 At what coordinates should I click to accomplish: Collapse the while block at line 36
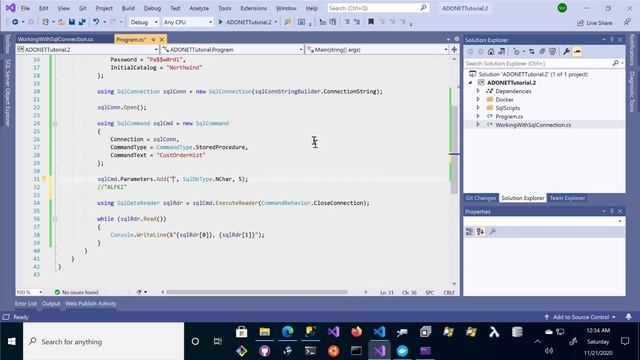point(55,219)
